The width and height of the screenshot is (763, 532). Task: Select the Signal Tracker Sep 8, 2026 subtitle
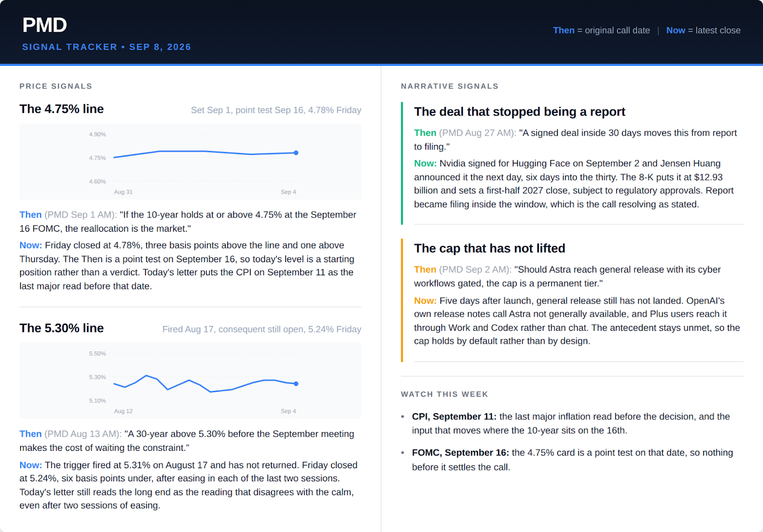point(106,47)
